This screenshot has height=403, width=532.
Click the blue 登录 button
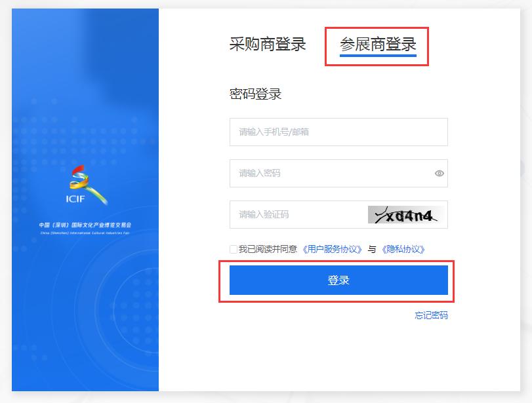click(x=338, y=280)
